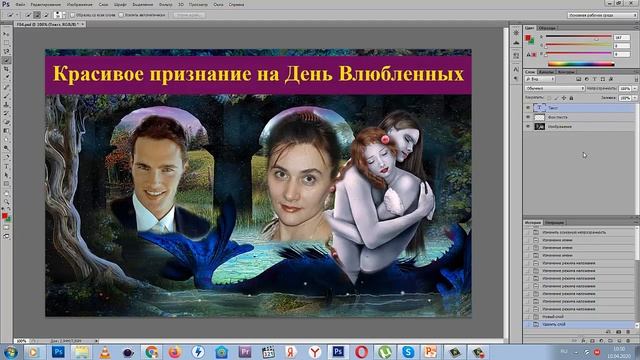Click the refine edge button in options bar
The image size is (640, 360).
click(x=189, y=15)
